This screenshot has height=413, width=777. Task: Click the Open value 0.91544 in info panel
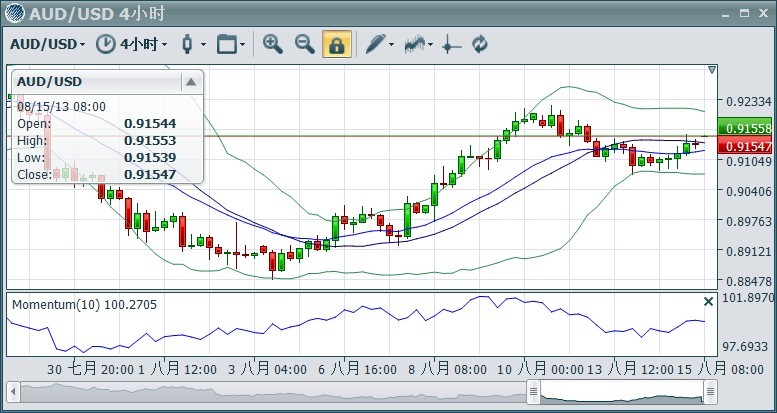(x=150, y=123)
